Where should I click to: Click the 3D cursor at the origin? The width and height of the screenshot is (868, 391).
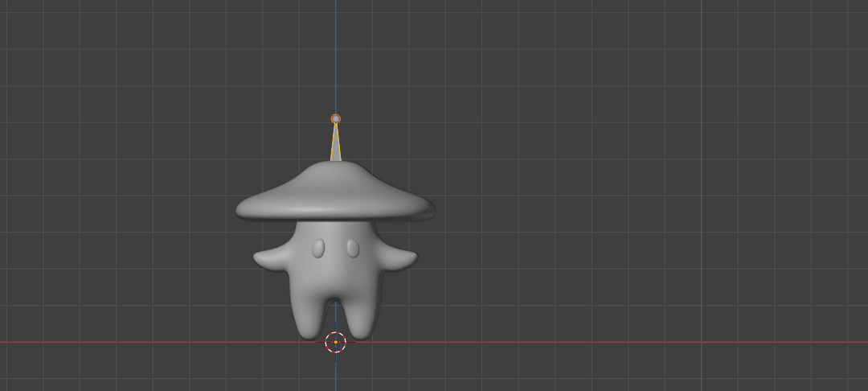click(x=335, y=342)
